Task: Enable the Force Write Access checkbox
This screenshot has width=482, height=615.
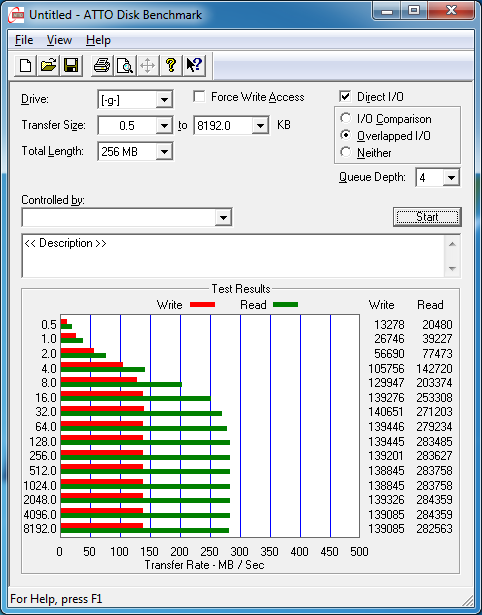Action: click(199, 96)
